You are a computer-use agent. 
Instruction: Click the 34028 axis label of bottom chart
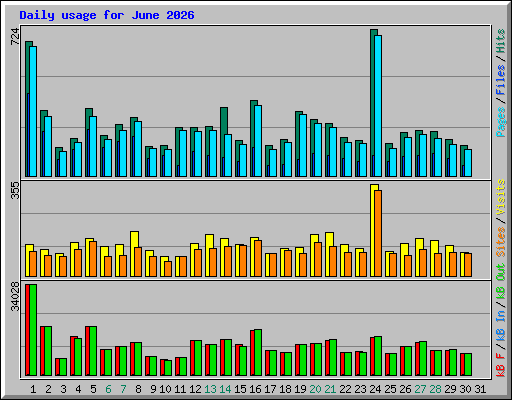[x=15, y=296]
